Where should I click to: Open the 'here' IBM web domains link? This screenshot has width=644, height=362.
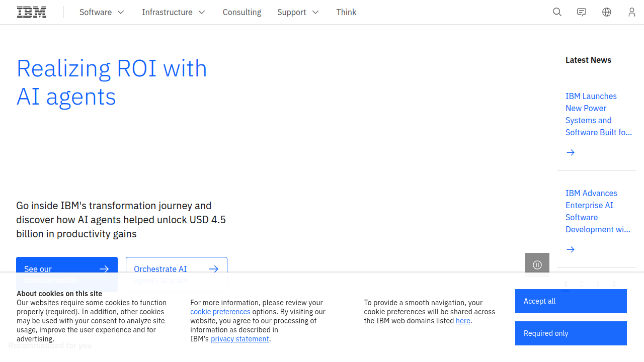tap(463, 321)
